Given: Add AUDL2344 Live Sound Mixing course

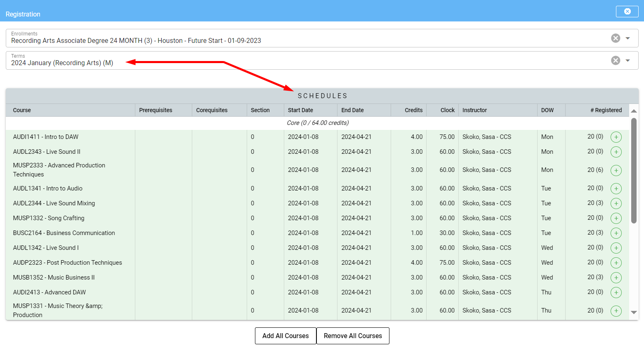Looking at the screenshot, I should click(616, 203).
